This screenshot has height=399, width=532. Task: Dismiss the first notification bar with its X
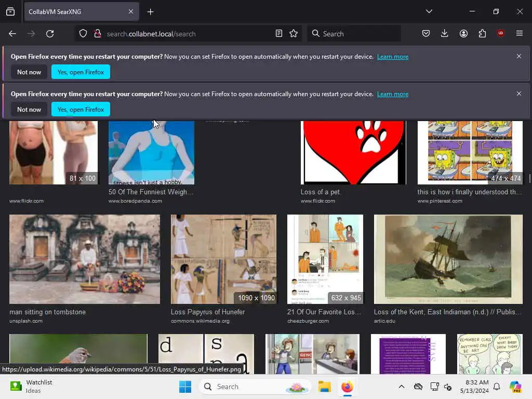pos(519,56)
